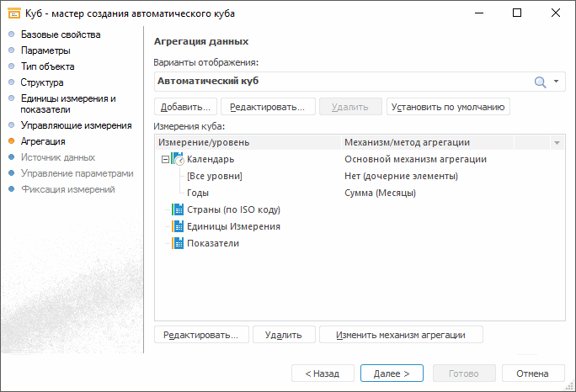This screenshot has height=392, width=576.
Task: Click the Единицы Измерения dimension icon
Action: [178, 226]
